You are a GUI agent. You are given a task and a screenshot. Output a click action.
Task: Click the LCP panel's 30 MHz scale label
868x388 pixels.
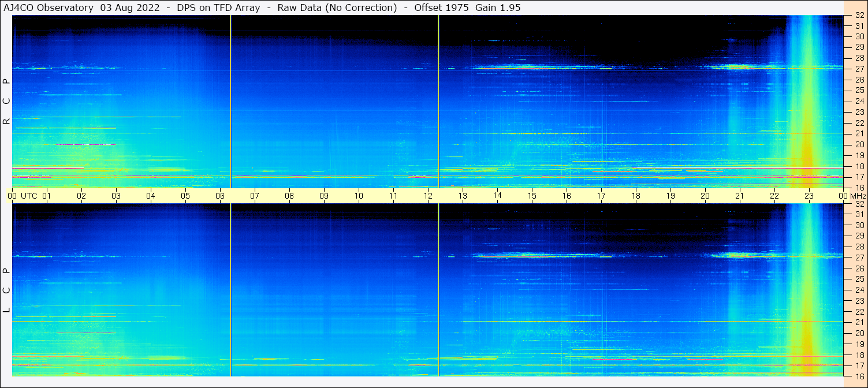[859, 225]
